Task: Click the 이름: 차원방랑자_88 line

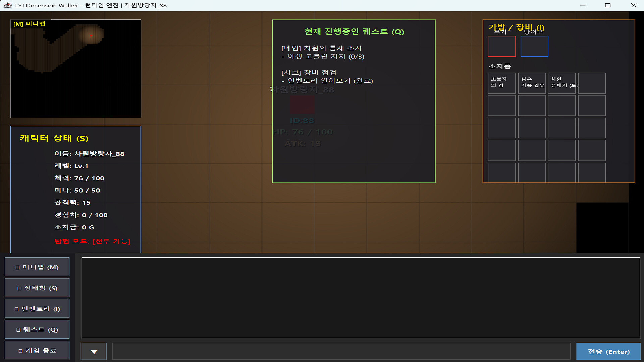Action: [x=89, y=154]
